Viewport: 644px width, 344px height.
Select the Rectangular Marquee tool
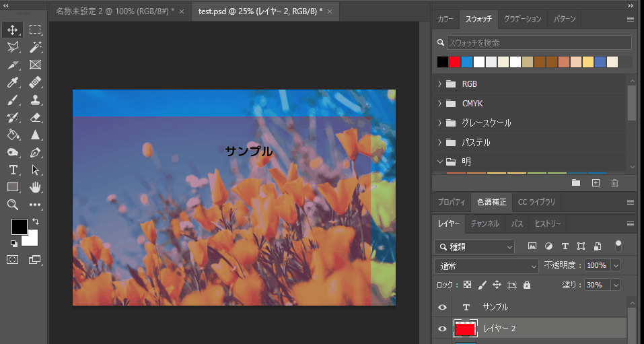click(x=35, y=30)
